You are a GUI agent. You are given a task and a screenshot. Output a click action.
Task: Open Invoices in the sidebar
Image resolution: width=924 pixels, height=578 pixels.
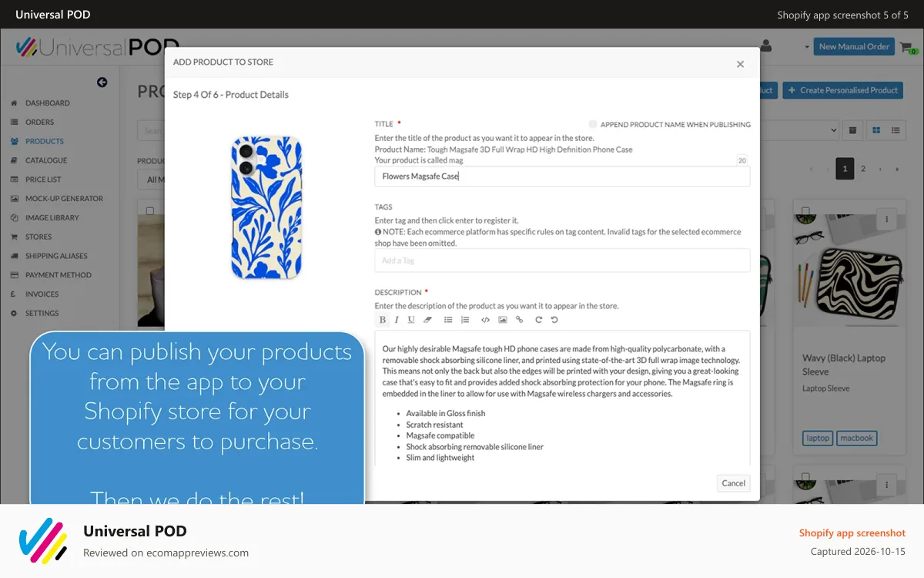42,294
